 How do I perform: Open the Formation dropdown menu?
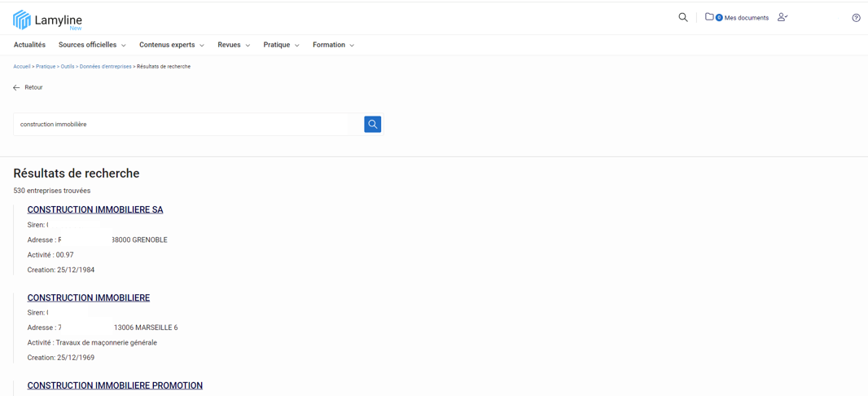click(333, 45)
